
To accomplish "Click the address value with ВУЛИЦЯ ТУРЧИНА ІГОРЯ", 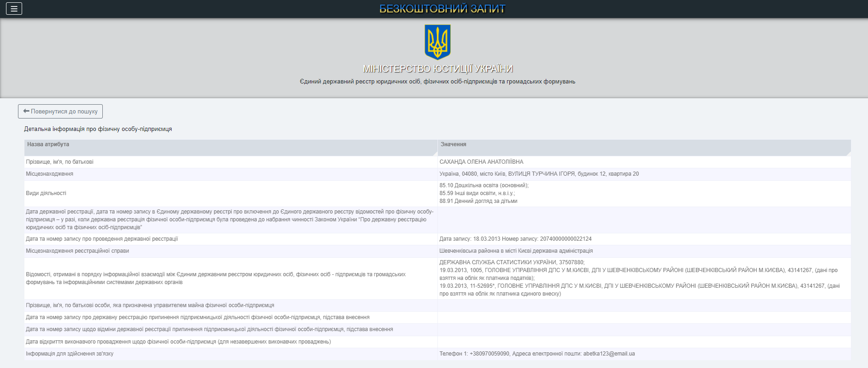I will 539,174.
